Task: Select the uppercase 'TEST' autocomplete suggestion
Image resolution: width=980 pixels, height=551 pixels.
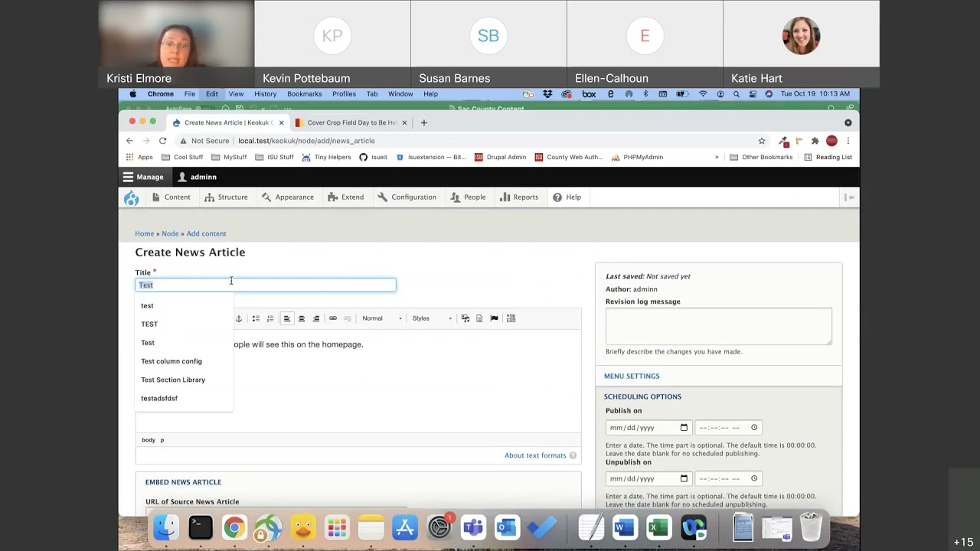Action: click(x=149, y=324)
